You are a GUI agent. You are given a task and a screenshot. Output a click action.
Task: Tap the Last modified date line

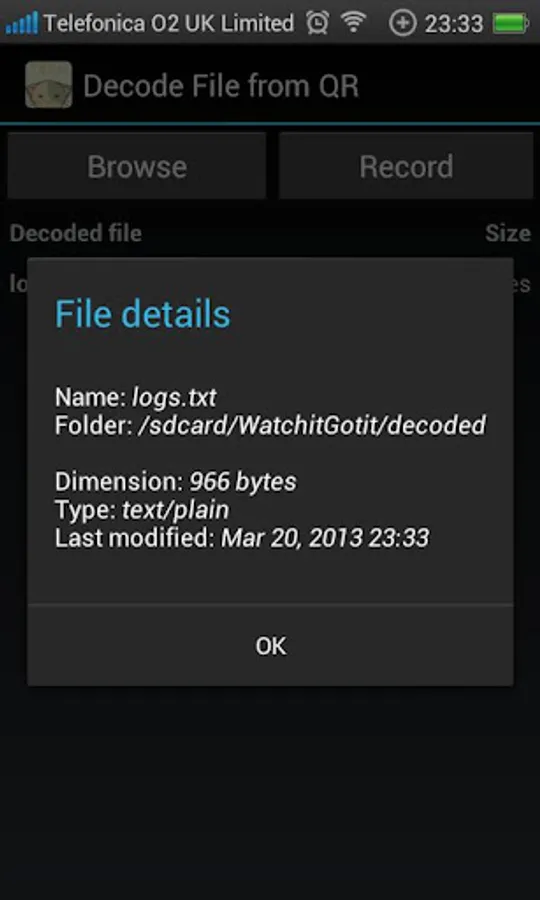coord(242,538)
